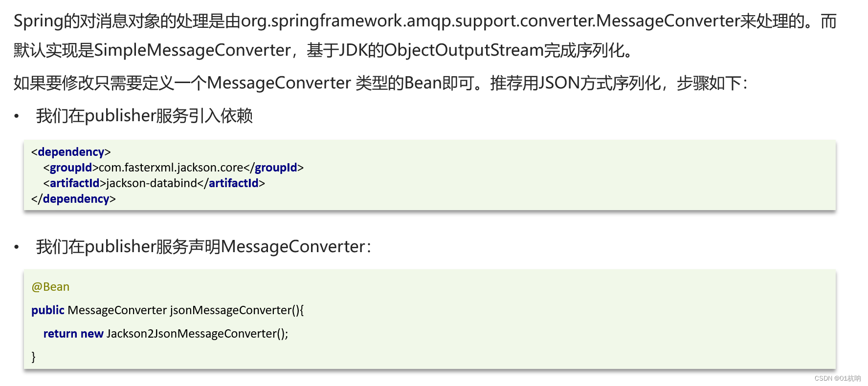Click the closing dependency tag
The image size is (868, 386).
[73, 199]
